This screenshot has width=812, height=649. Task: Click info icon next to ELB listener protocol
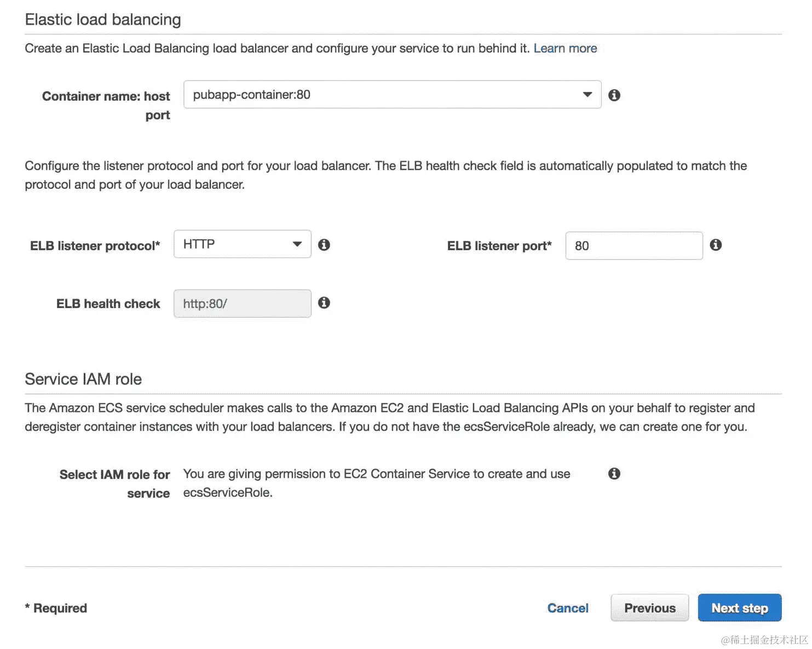pos(324,245)
